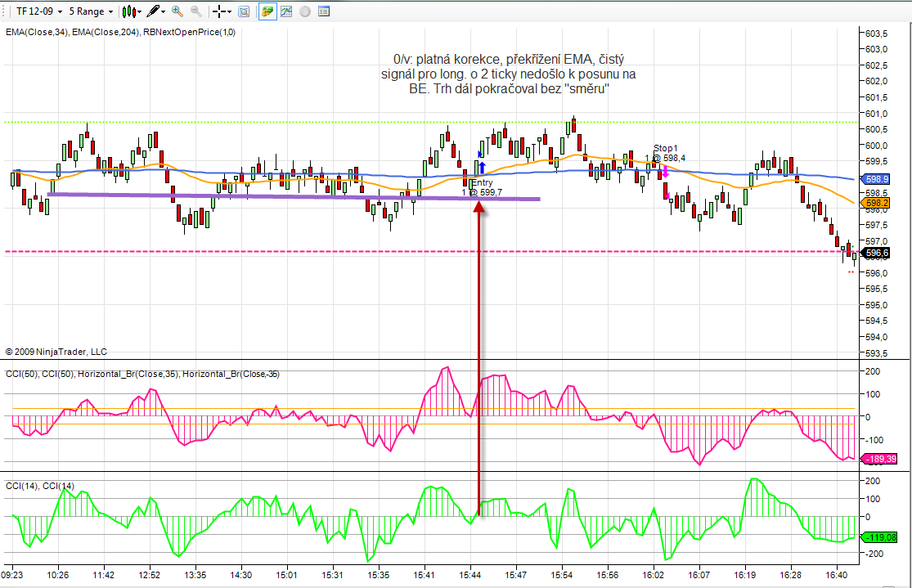Click the greyed-out strategies icon
Image resolution: width=912 pixels, height=588 pixels.
pos(305,11)
